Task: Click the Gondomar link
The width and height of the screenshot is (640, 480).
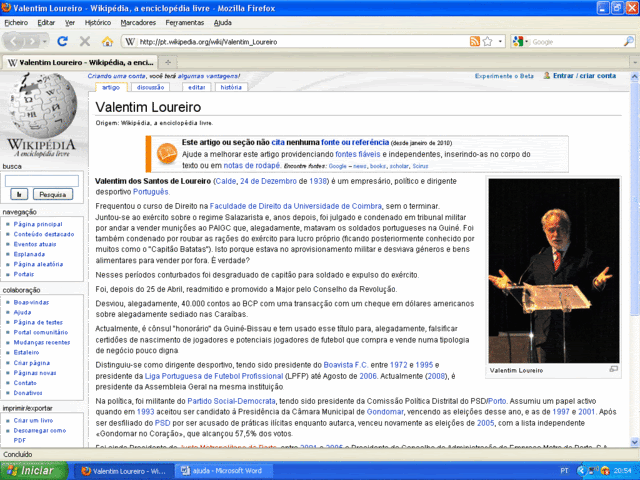Action: click(385, 412)
